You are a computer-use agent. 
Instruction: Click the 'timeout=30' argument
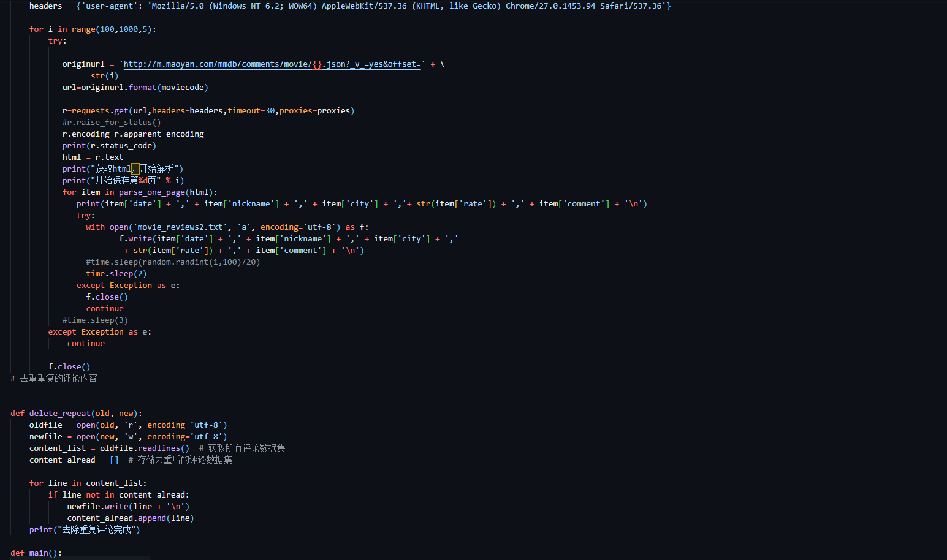251,111
